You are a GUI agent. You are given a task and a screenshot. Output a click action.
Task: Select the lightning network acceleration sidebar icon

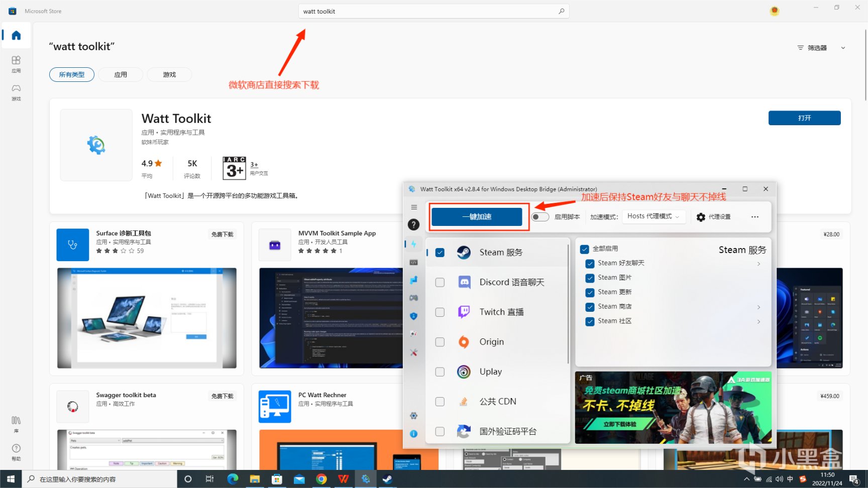(x=414, y=244)
